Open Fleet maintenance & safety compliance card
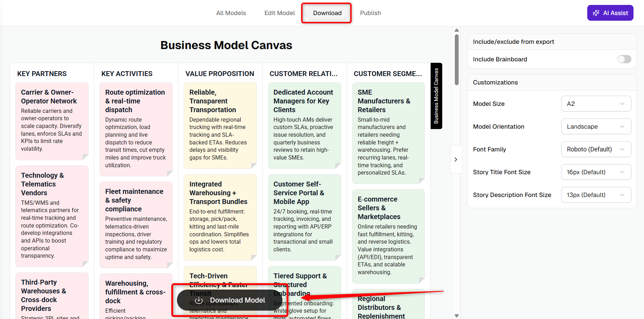The width and height of the screenshot is (644, 319). [136, 225]
